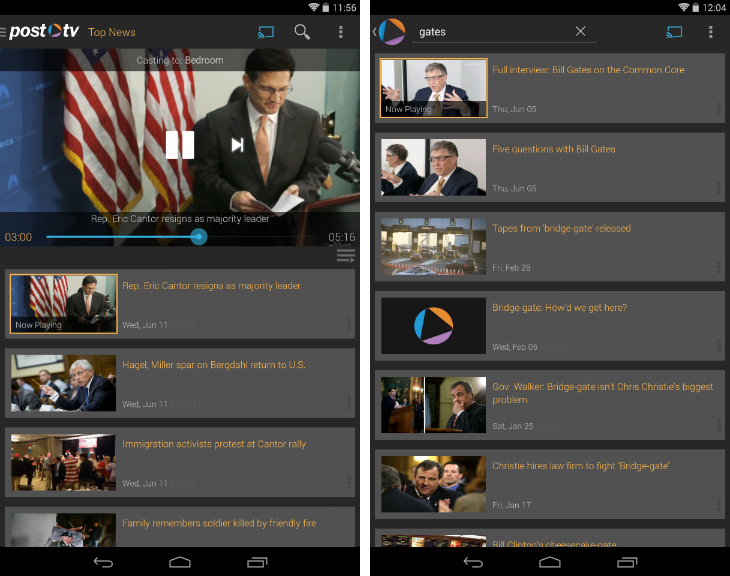Play 'Tapes from bridge-gate released' video
Viewport: 730px width, 576px height.
433,247
